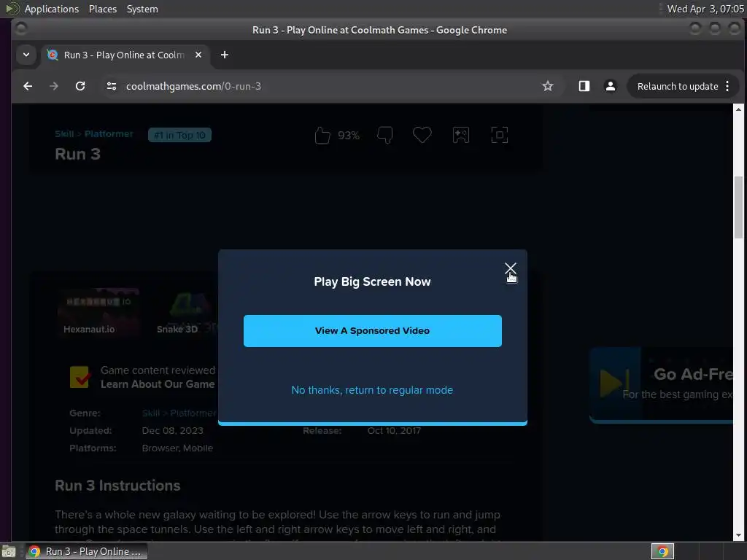Screen dimensions: 747x560
Task: Click the scroll-up arrow on the scrollbar
Action: (738, 109)
